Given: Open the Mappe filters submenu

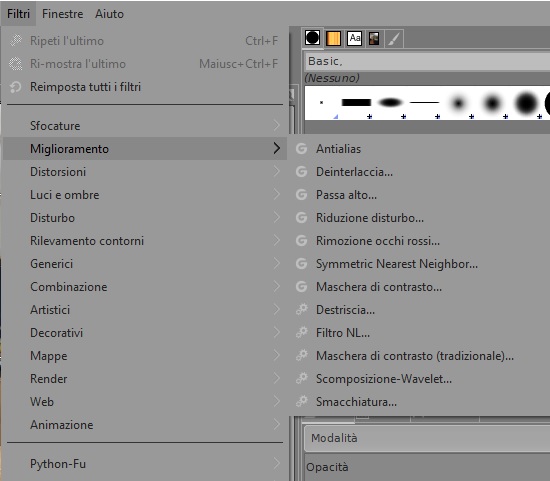Looking at the screenshot, I should click(145, 356).
